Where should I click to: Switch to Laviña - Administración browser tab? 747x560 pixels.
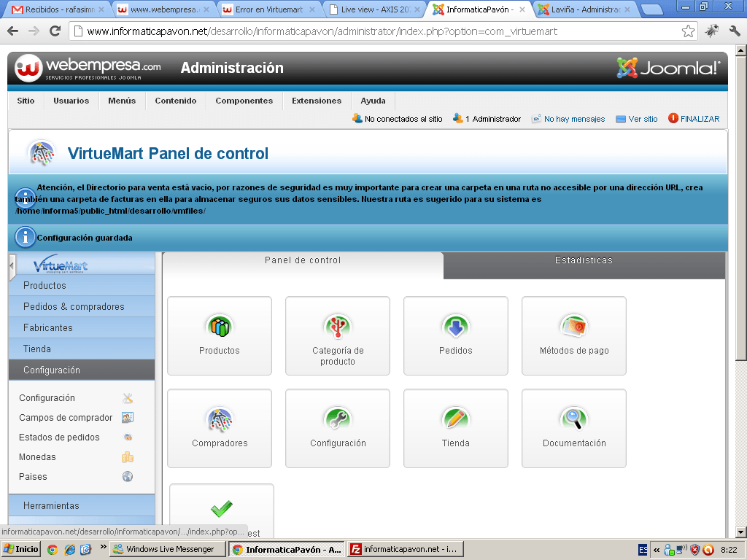tap(585, 9)
